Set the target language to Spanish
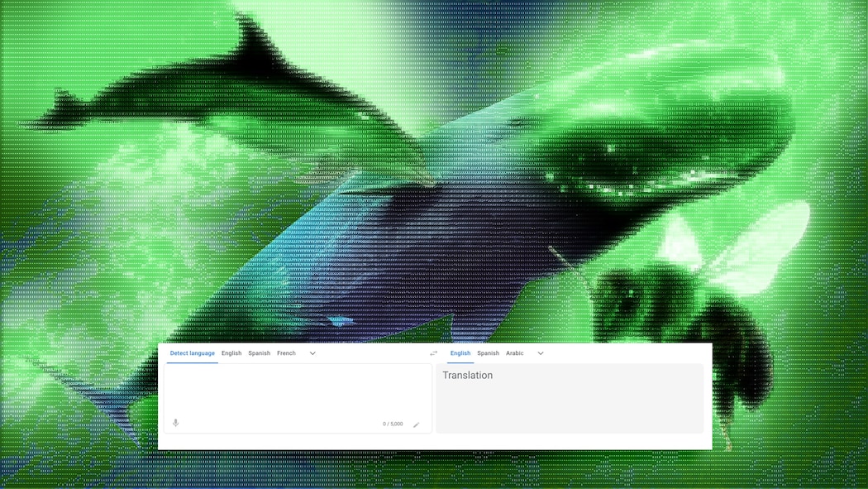 488,352
